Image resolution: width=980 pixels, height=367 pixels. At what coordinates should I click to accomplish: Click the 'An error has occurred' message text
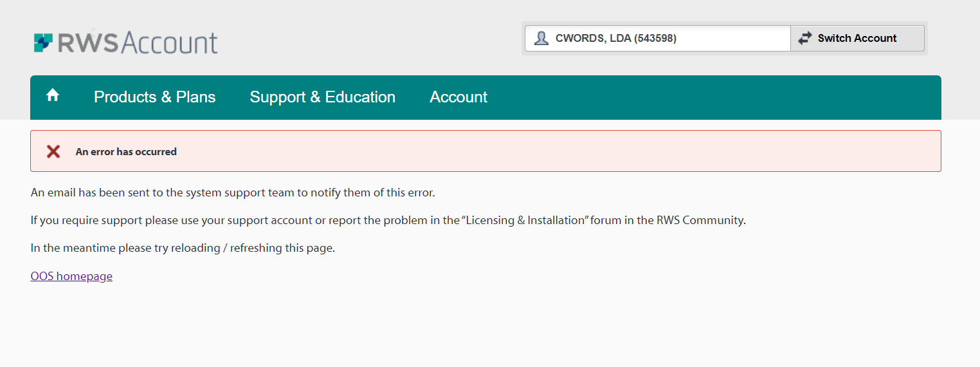click(126, 152)
